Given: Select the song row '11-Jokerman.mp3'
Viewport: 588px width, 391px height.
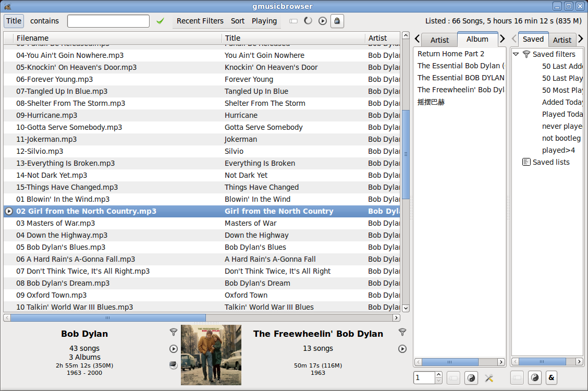Looking at the screenshot, I should pyautogui.click(x=202, y=139).
